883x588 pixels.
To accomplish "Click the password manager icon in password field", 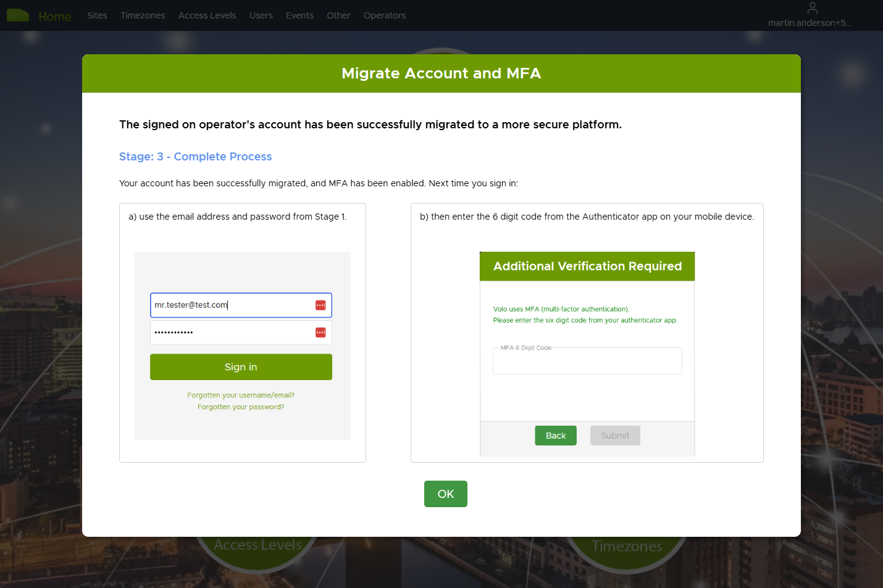I will pyautogui.click(x=320, y=333).
